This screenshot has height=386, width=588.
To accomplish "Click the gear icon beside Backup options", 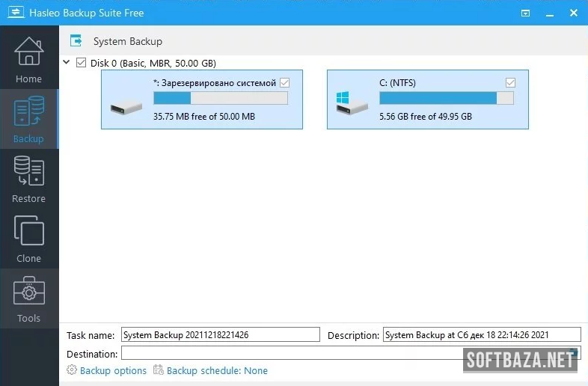I will coord(72,370).
